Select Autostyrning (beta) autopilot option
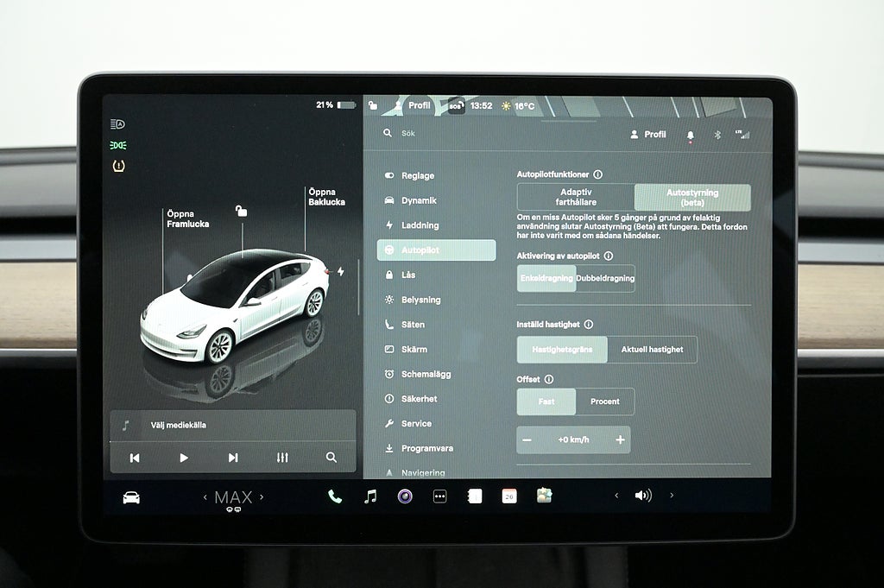Viewport: 884px width, 588px height. [x=692, y=198]
